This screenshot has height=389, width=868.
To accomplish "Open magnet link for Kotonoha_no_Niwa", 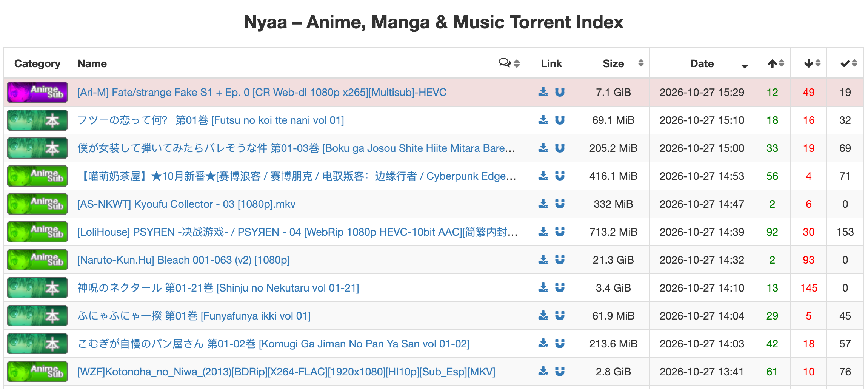I will pyautogui.click(x=560, y=372).
